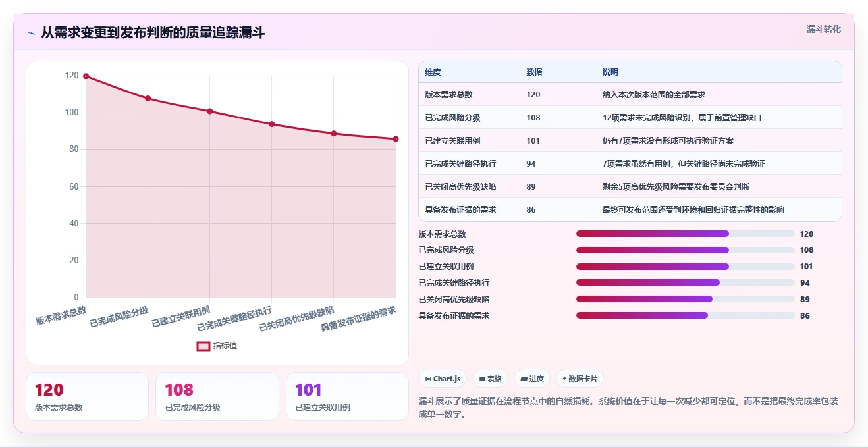Screen dimensions: 868x447
Task: Click the title 从需求变更到发布判断的质量追踪漏斗
Action: click(x=153, y=32)
